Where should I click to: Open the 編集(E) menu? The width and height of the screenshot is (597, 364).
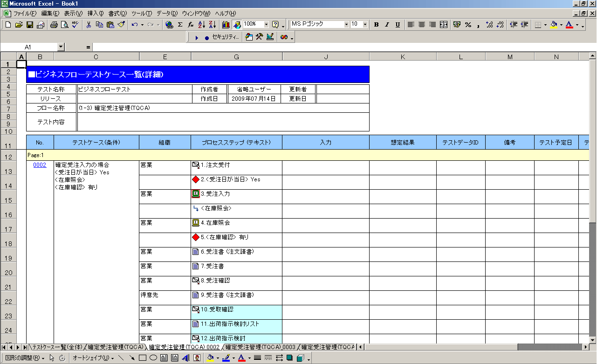50,13
